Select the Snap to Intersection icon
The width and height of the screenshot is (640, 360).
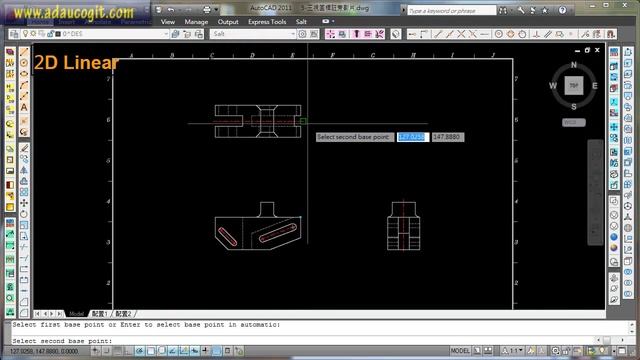tap(461, 34)
